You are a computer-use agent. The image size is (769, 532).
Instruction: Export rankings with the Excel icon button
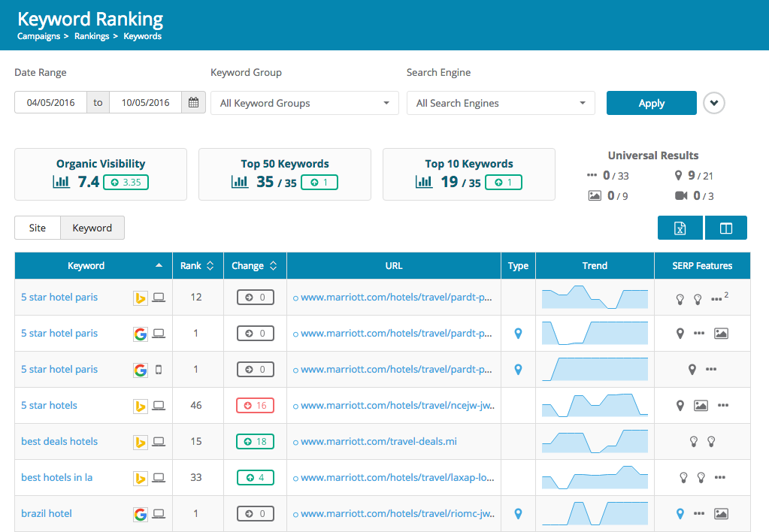(680, 228)
